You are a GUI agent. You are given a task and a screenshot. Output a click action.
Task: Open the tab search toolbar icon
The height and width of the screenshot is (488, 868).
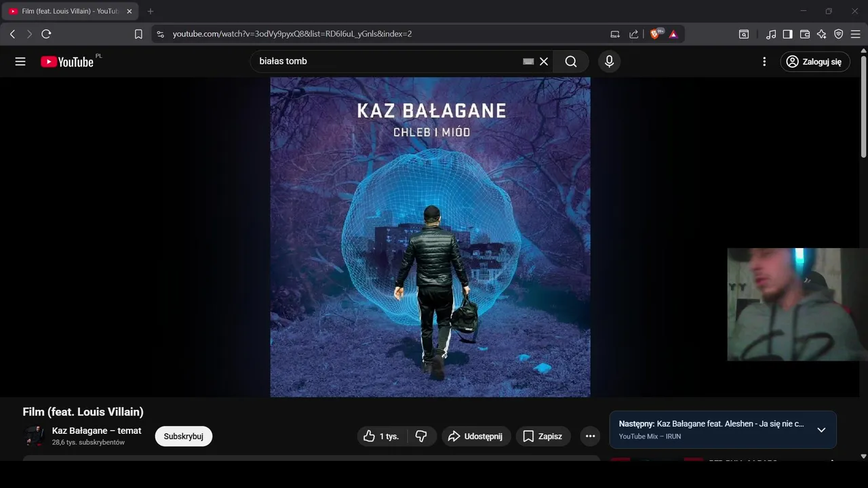coord(744,34)
